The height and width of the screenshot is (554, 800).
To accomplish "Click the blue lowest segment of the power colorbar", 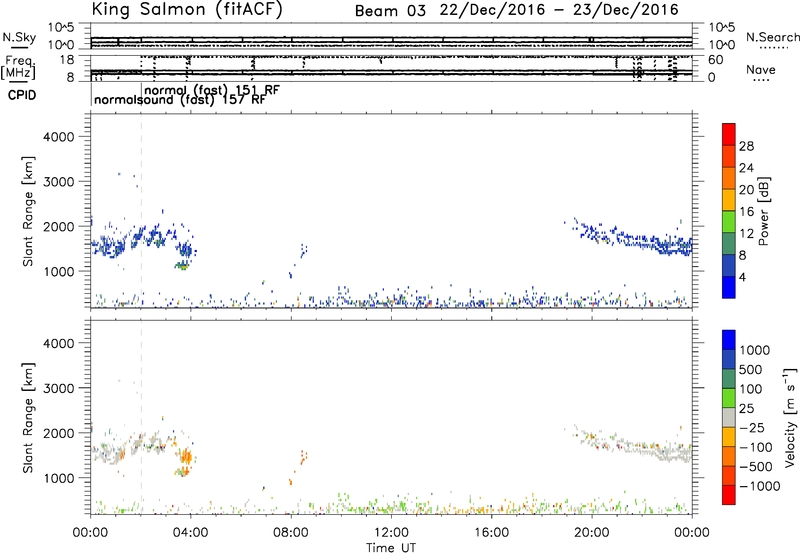I will [729, 287].
